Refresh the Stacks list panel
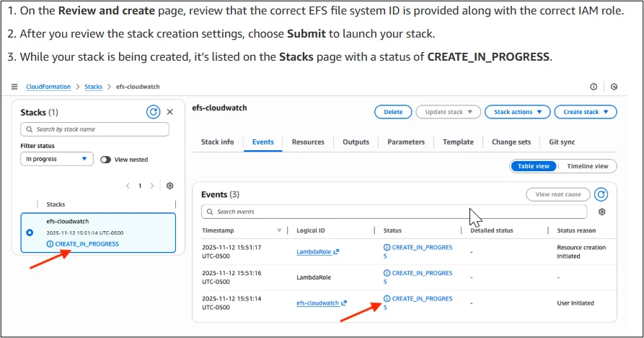The height and width of the screenshot is (338, 644). pos(153,112)
